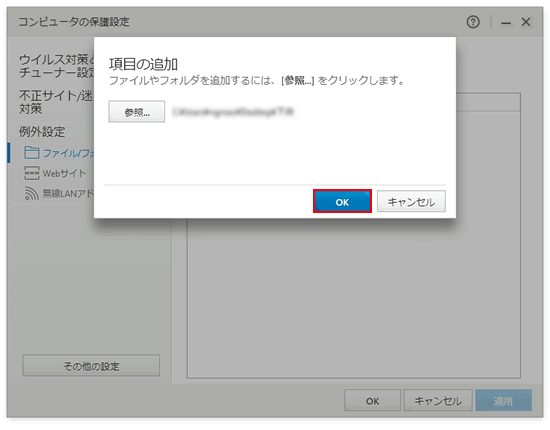
Task: Open the 例外設定 section
Action: pos(42,132)
